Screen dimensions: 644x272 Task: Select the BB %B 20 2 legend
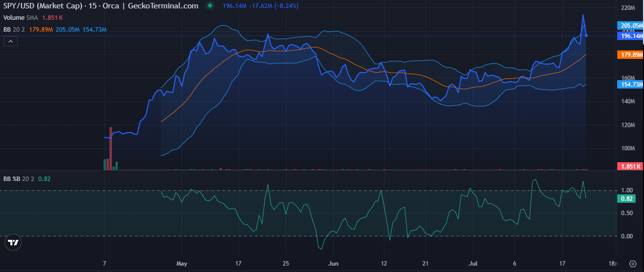click(19, 179)
